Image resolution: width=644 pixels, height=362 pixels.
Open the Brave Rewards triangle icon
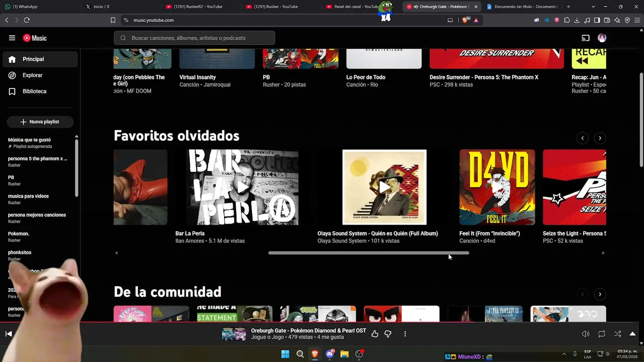click(476, 20)
